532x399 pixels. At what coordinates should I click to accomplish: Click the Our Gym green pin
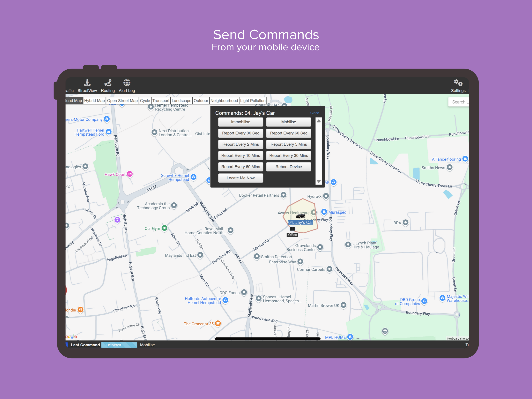165,228
